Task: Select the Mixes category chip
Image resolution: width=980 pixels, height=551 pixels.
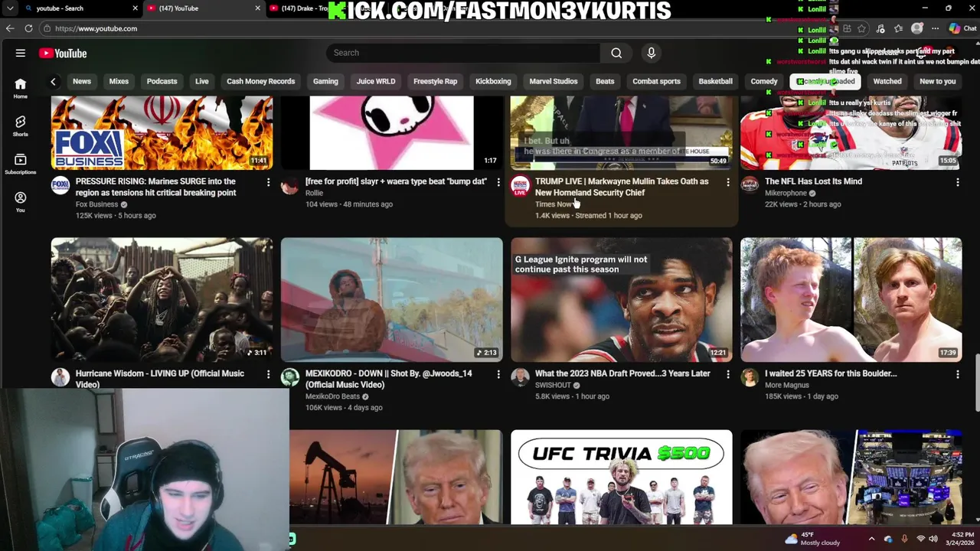Action: click(x=119, y=81)
